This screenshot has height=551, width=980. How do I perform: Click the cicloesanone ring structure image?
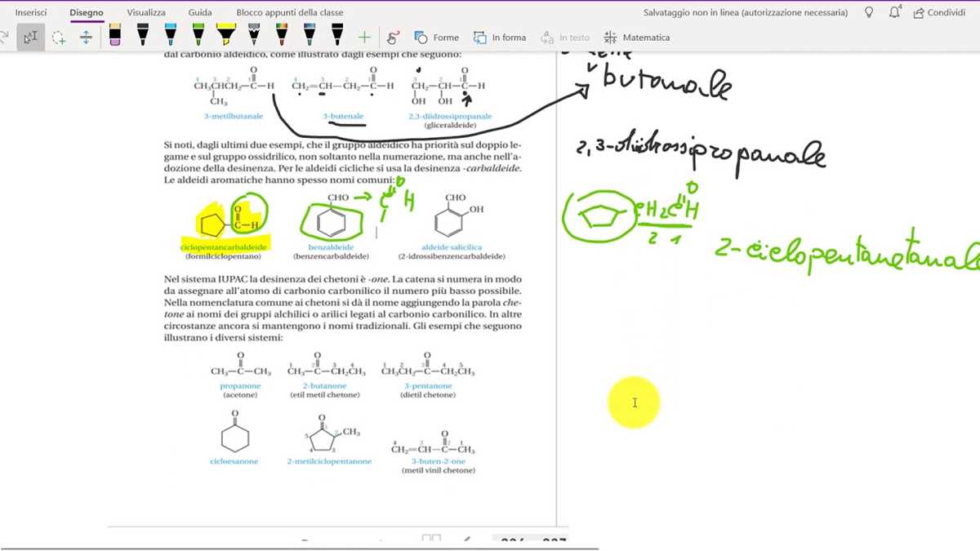click(235, 433)
